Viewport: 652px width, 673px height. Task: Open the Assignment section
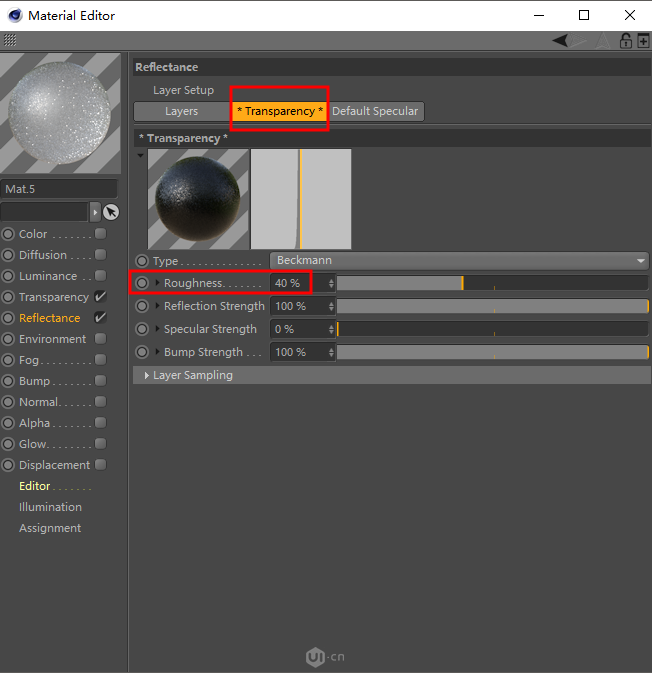tap(50, 528)
